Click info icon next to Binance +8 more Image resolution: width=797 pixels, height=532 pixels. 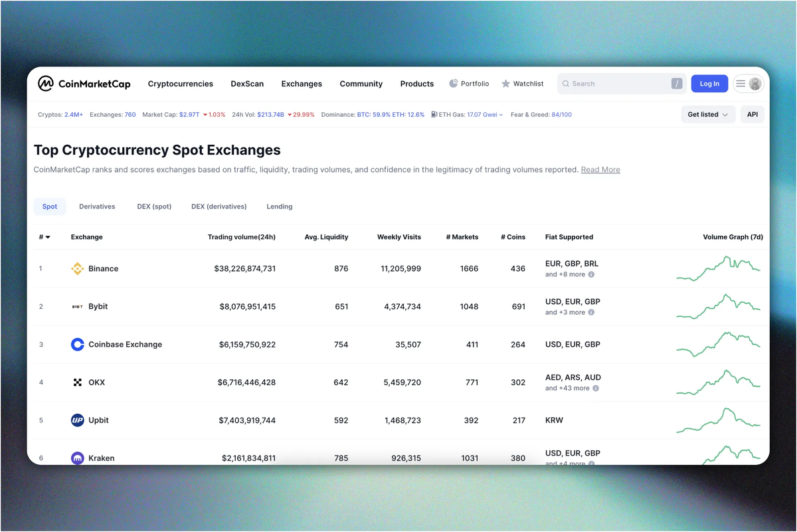click(591, 274)
